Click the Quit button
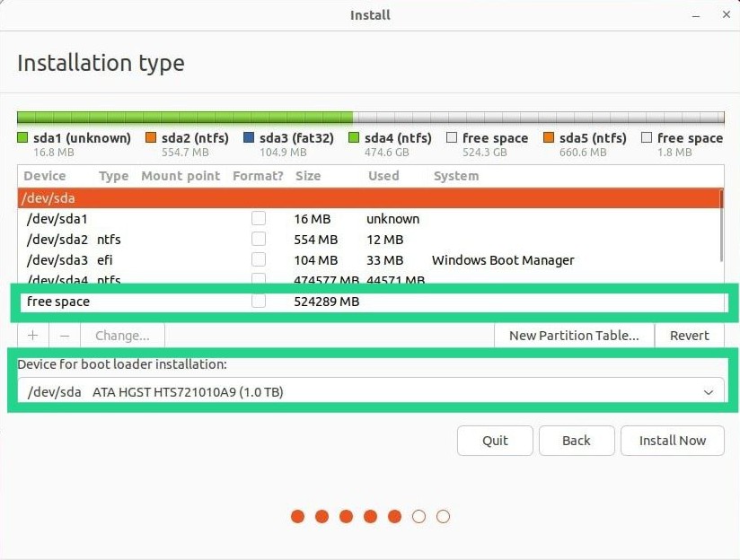Viewport: 740px width, 560px height. click(x=495, y=441)
